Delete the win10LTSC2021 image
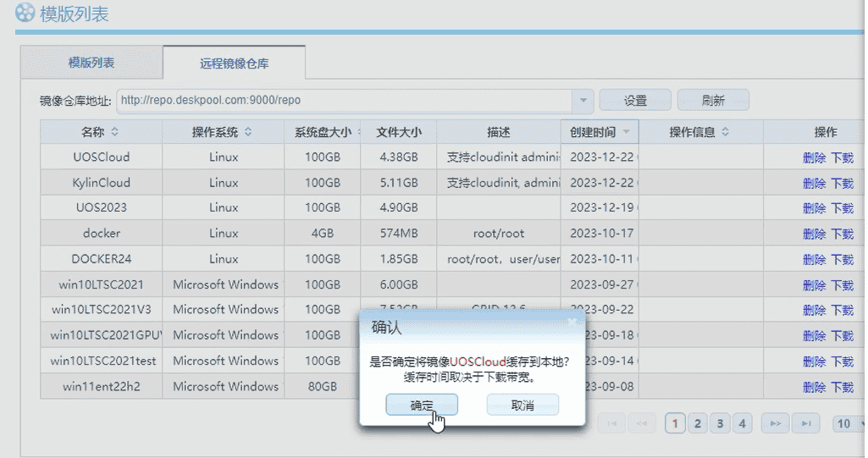Screen dimensions: 868x458 [815, 284]
